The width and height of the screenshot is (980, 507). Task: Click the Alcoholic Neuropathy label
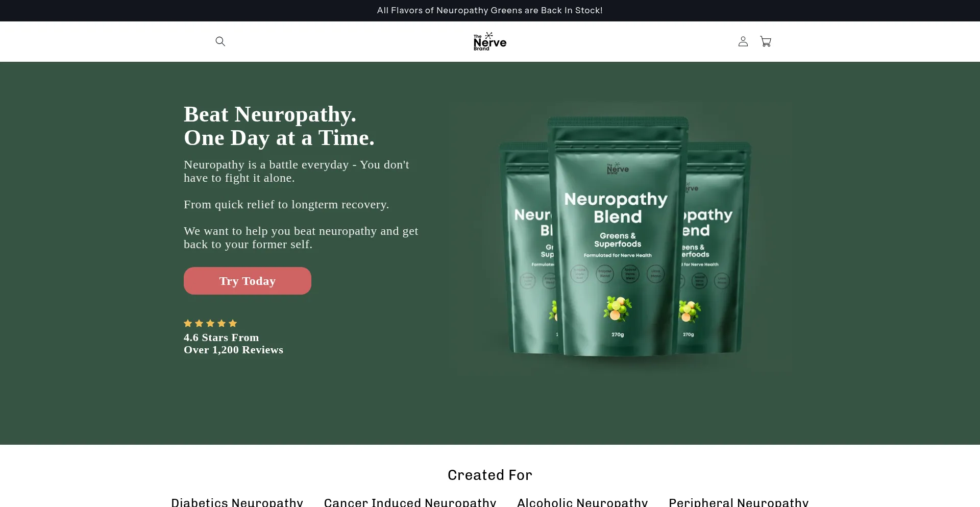[582, 502]
